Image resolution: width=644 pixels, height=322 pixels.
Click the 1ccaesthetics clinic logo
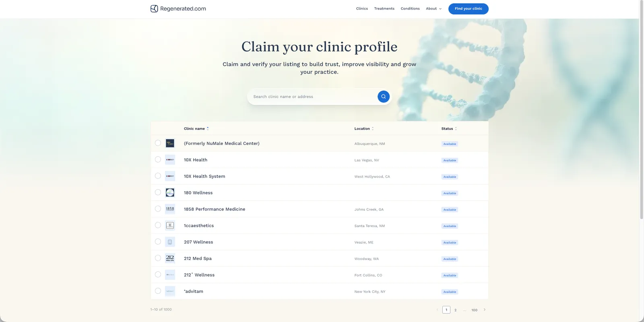click(170, 225)
